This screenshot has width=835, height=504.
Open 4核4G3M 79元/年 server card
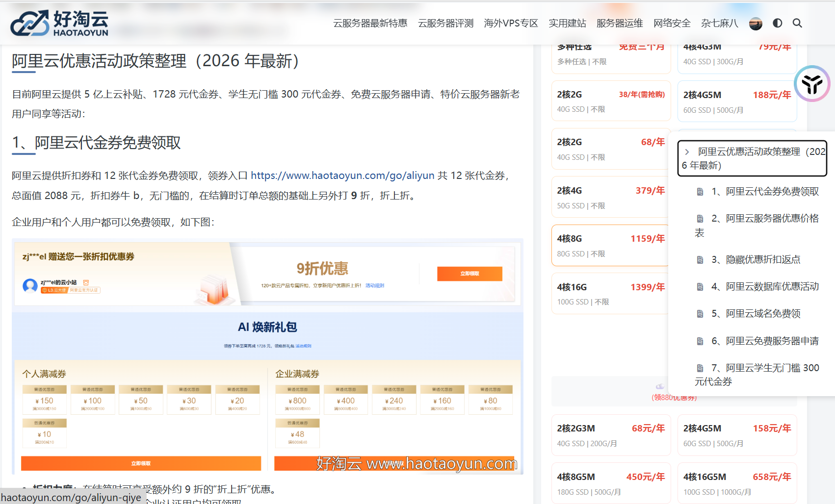click(x=737, y=59)
